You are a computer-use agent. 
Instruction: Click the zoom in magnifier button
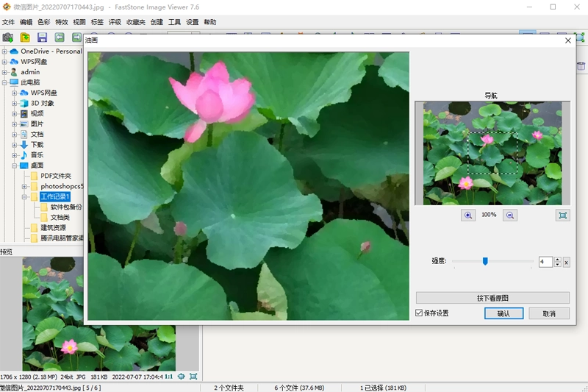468,215
